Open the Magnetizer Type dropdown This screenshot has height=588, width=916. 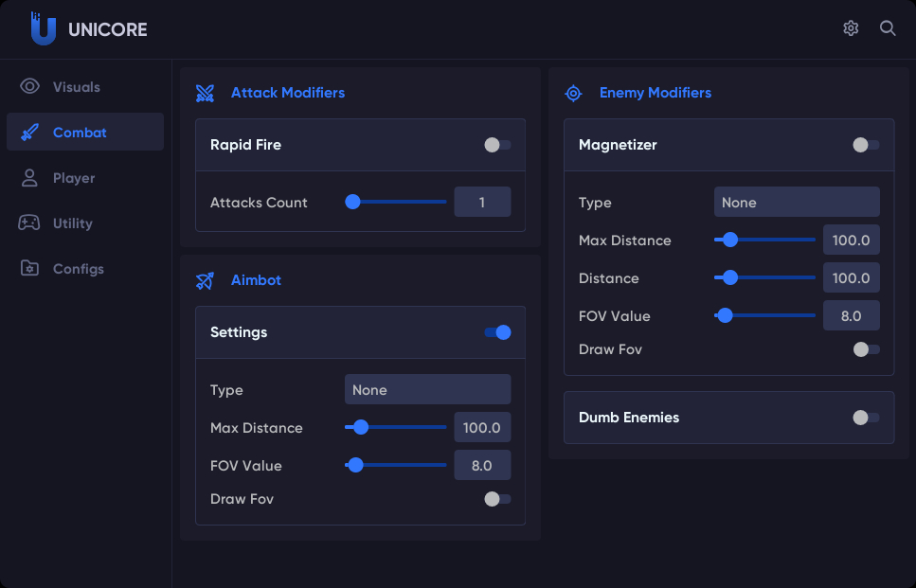[796, 202]
